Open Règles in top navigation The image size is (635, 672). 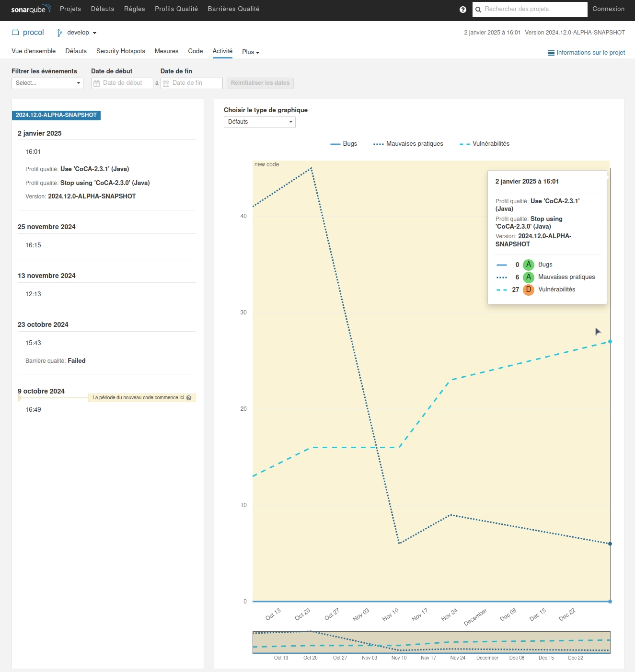point(135,9)
